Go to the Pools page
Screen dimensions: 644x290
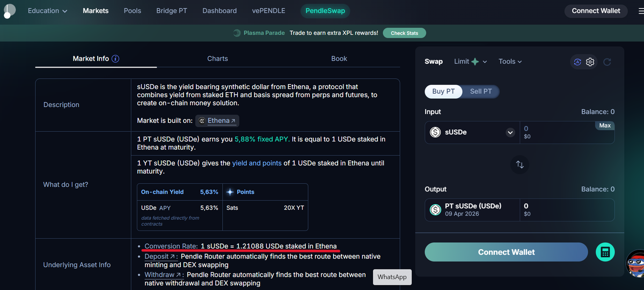click(x=133, y=11)
